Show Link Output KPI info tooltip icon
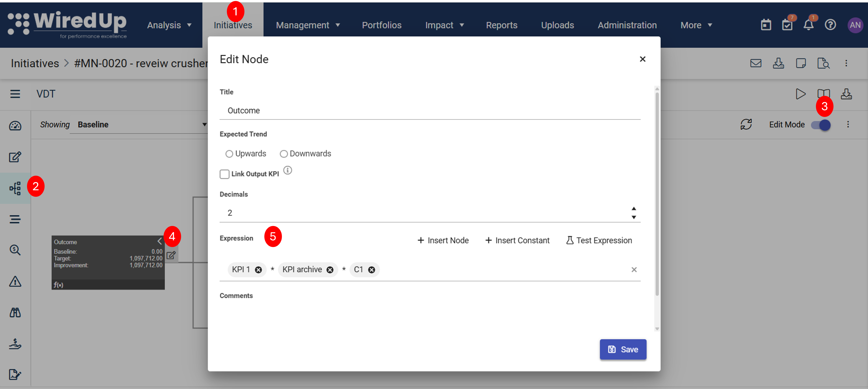 pyautogui.click(x=287, y=170)
